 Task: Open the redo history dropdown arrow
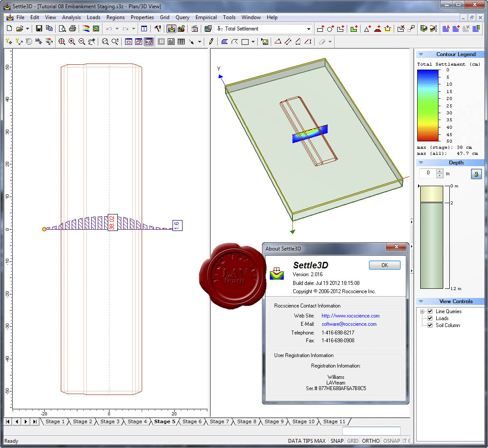point(133,29)
